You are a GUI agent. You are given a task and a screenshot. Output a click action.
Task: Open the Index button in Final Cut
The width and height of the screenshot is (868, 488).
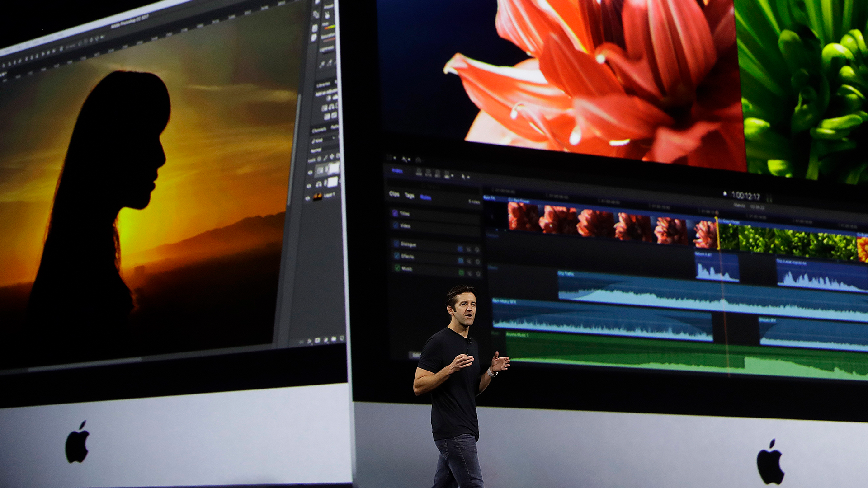tap(397, 171)
